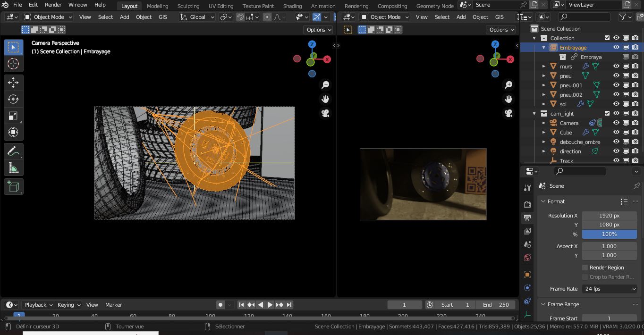This screenshot has width=644, height=335.
Task: Click the Resolution X value field
Action: click(609, 216)
